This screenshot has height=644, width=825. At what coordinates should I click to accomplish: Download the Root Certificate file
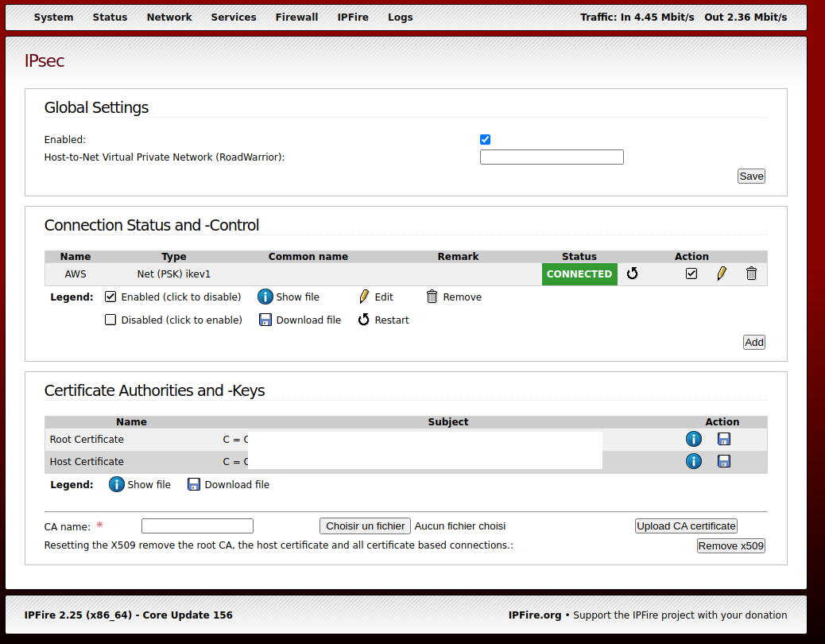pos(724,439)
